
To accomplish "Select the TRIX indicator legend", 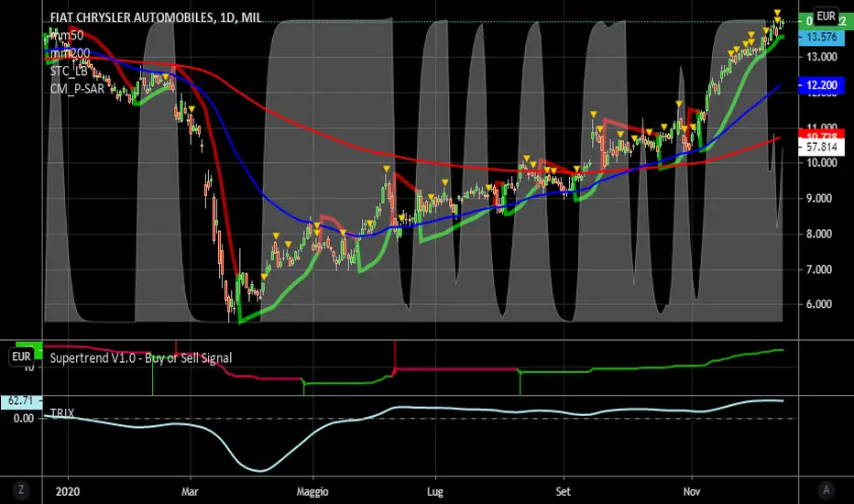I will coord(62,412).
